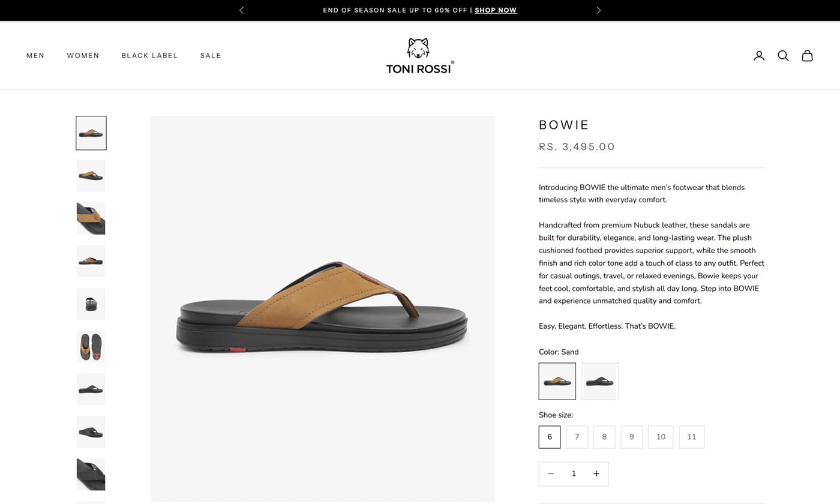840x504 pixels.
Task: Select shoe size 10
Action: [x=661, y=437]
